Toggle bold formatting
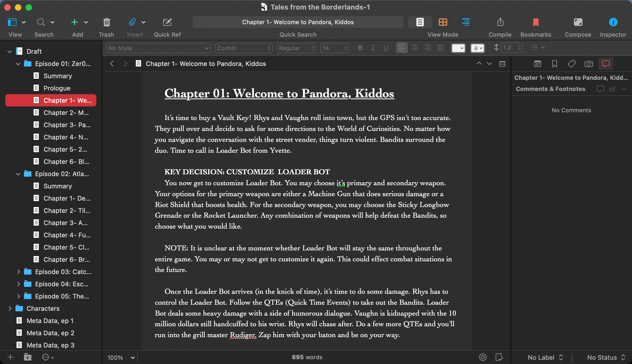Screen dimensions: 632x364 click(x=360, y=48)
